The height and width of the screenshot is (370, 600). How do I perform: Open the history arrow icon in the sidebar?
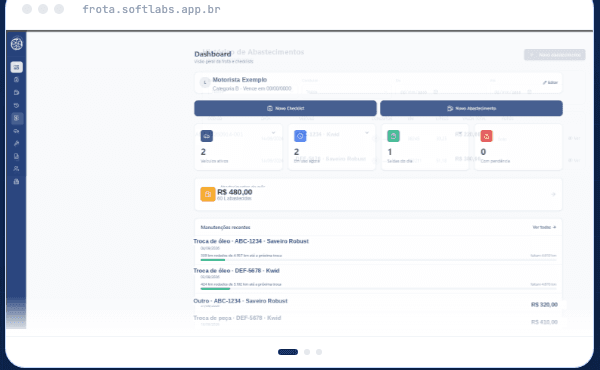coord(16,105)
